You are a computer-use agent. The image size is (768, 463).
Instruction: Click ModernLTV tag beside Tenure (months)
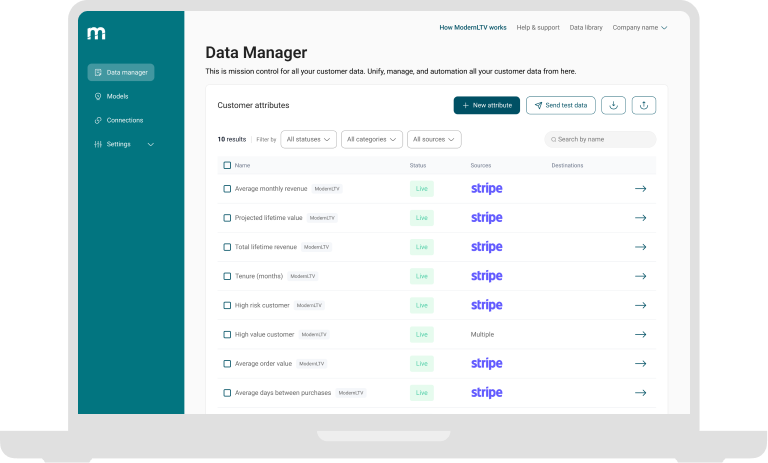pos(302,276)
